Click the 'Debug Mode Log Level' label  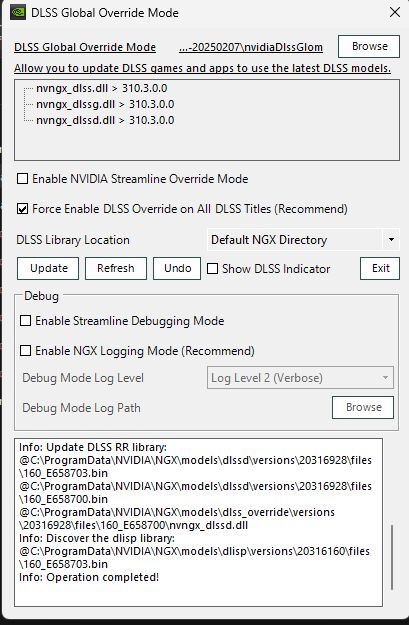83,378
